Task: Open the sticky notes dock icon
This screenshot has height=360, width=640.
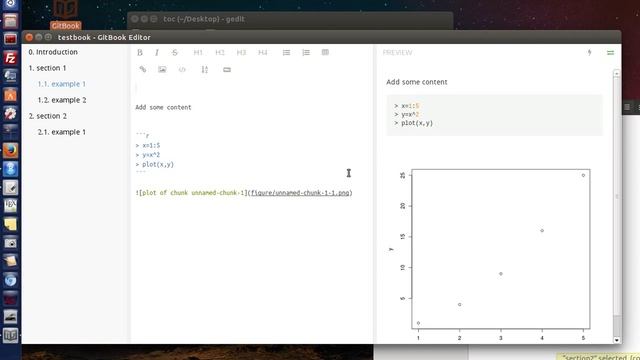Action: click(x=10, y=224)
